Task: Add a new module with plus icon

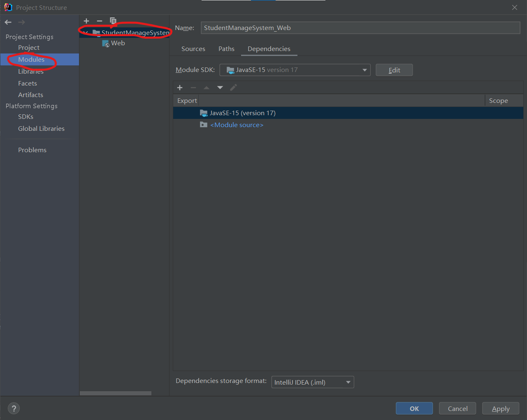Action: [x=86, y=21]
